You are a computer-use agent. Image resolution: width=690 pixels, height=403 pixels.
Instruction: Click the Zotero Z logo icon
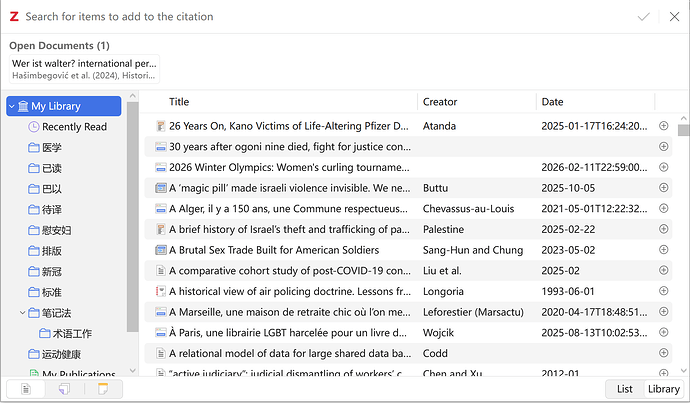click(x=14, y=17)
